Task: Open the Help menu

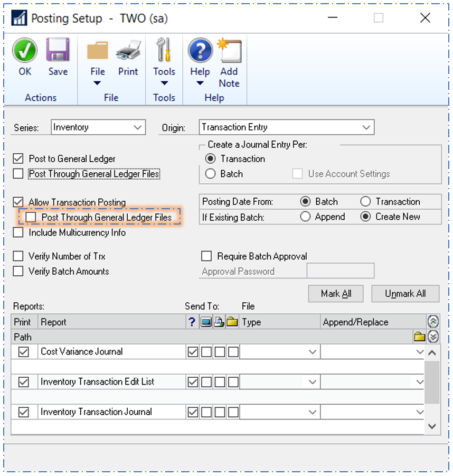Action: (200, 62)
